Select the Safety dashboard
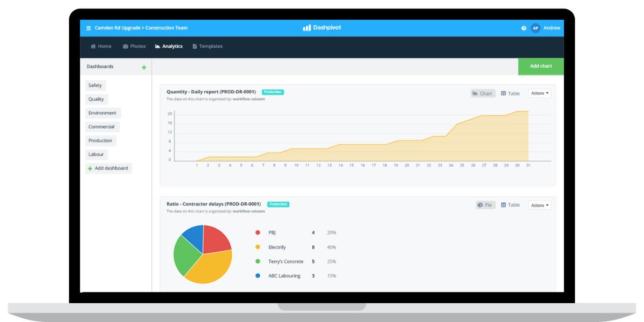The image size is (644, 322). (96, 85)
